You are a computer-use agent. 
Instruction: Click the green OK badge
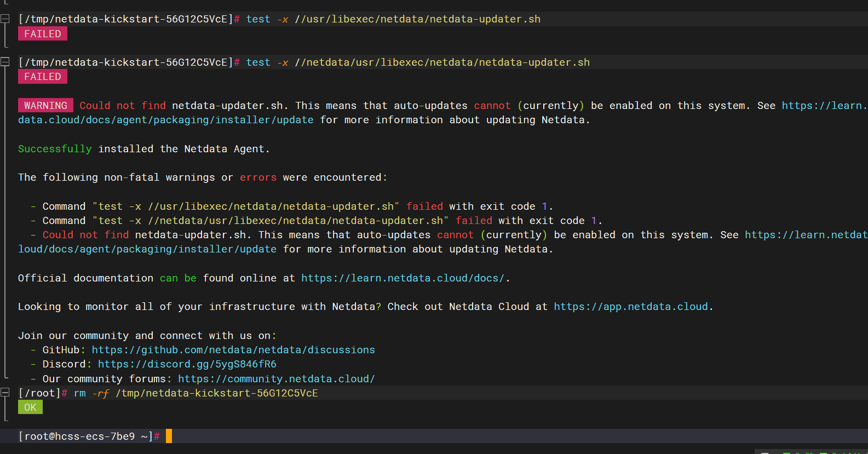tap(30, 407)
